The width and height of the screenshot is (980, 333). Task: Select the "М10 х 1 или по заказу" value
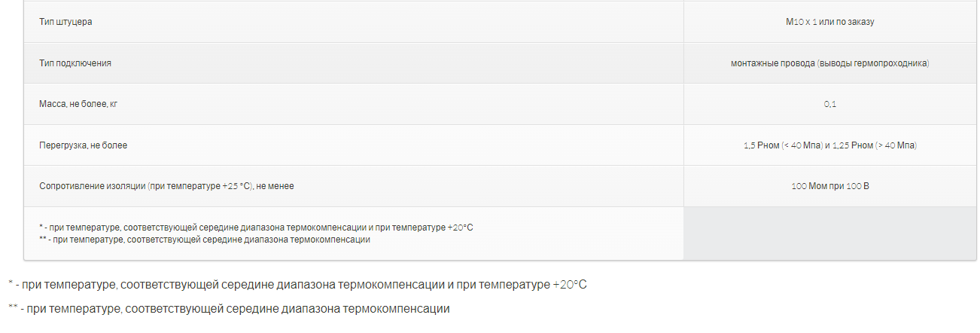[829, 22]
